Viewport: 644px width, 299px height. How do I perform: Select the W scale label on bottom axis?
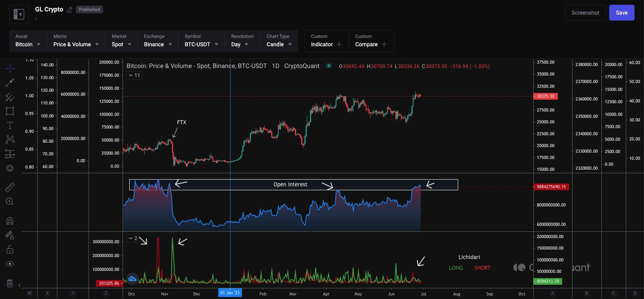pyautogui.click(x=30, y=293)
